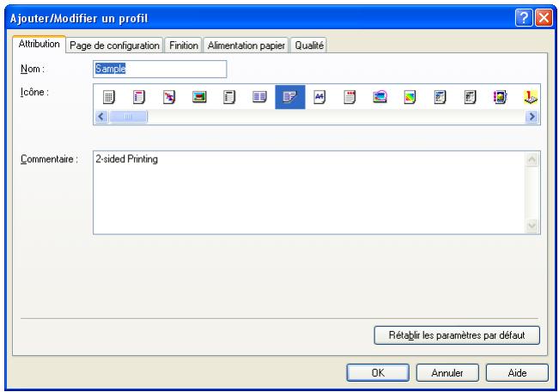Pick the A4 paper profile icon
The width and height of the screenshot is (559, 392).
tap(319, 97)
